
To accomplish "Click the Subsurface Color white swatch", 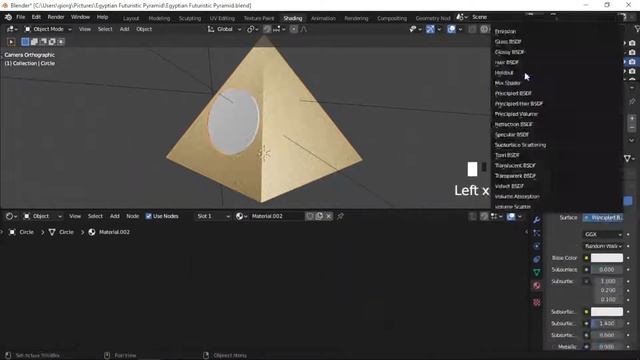I will (x=607, y=312).
